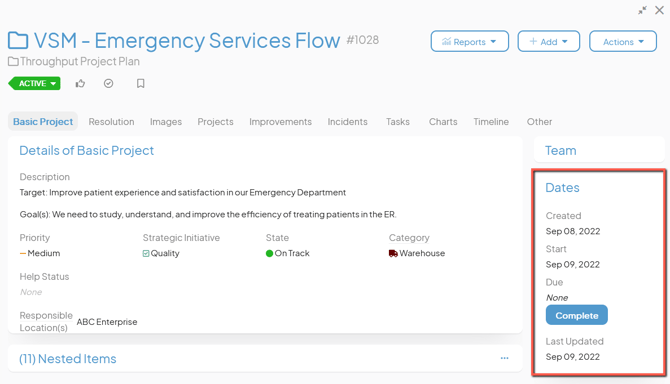This screenshot has height=384, width=670.
Task: Click the ABC Enterprise location value
Action: pyautogui.click(x=107, y=322)
